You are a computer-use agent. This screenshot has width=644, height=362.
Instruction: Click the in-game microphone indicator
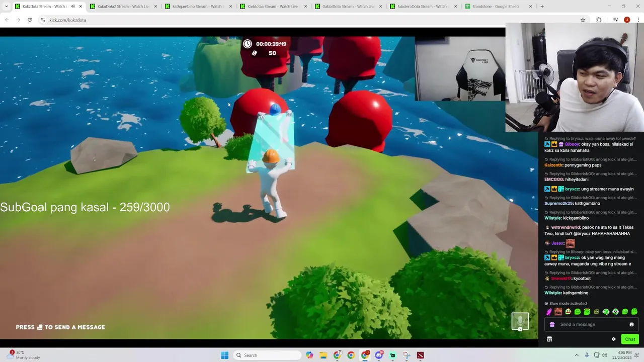pos(520,321)
